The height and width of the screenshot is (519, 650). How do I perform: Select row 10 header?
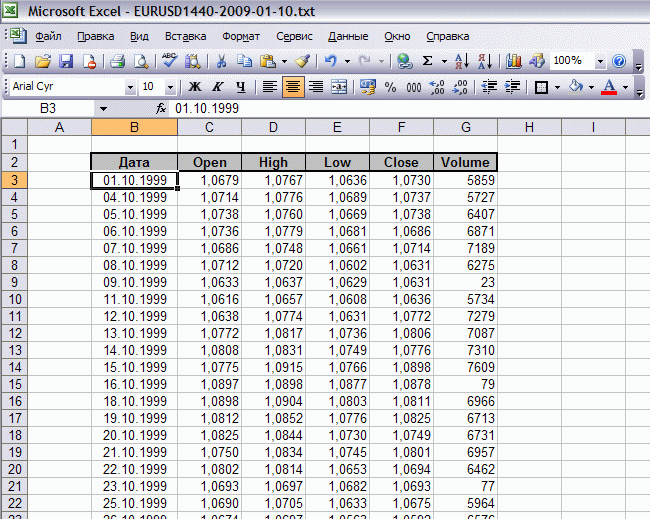[x=14, y=299]
